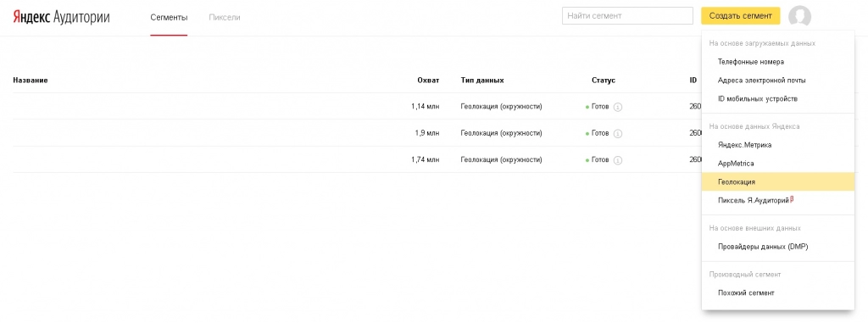Image resolution: width=868 pixels, height=323 pixels.
Task: Switch to the Пиксели tab
Action: click(225, 17)
